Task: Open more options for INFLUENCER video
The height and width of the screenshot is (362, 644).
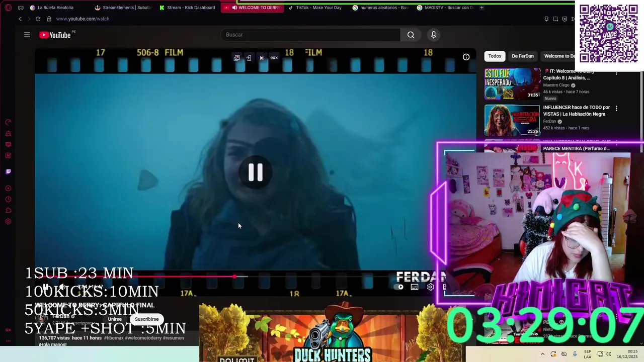Action: point(616,108)
